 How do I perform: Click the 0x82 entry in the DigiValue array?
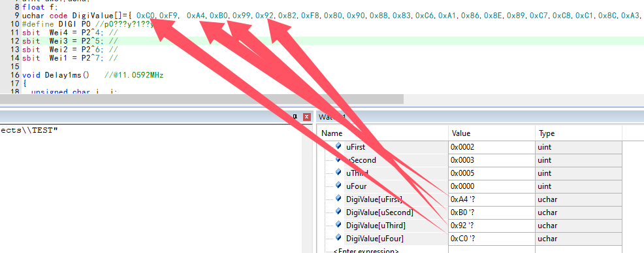[287, 16]
